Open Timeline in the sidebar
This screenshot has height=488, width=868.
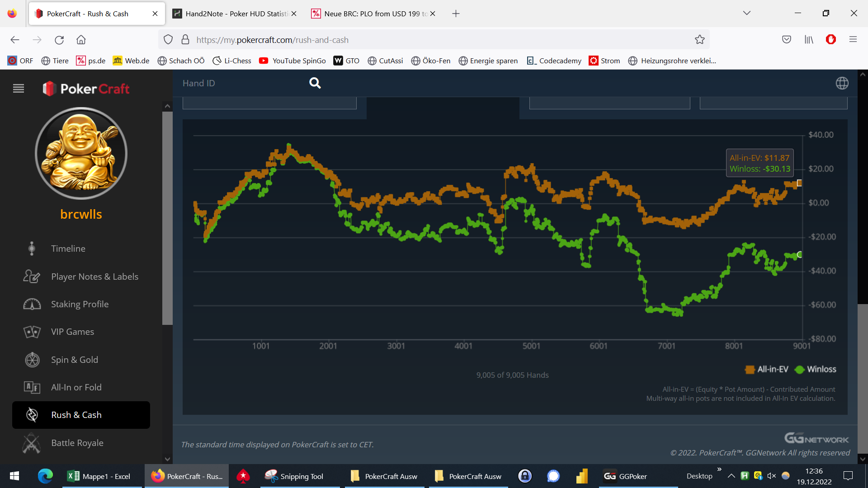(x=68, y=249)
